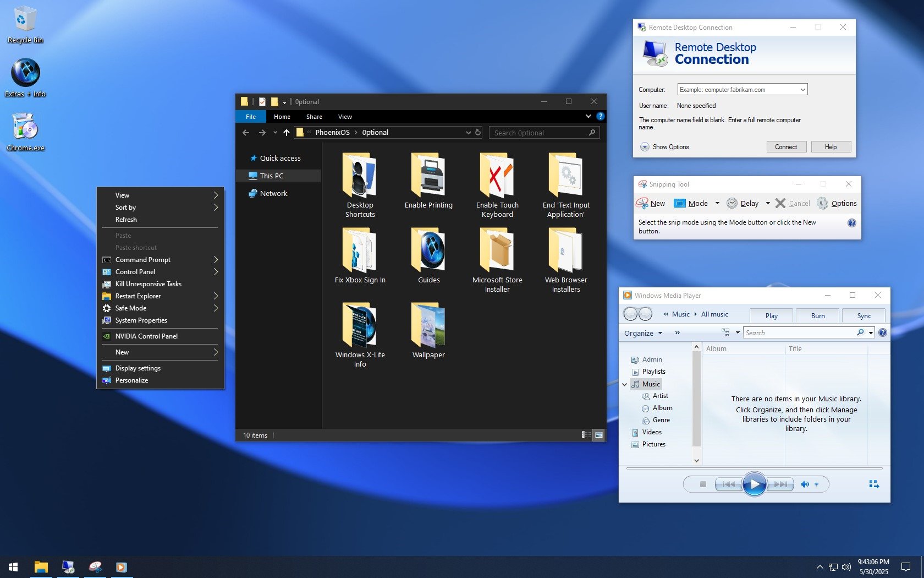Viewport: 924px width, 578px height.
Task: Select Restart Explorer from context menu
Action: pos(138,296)
